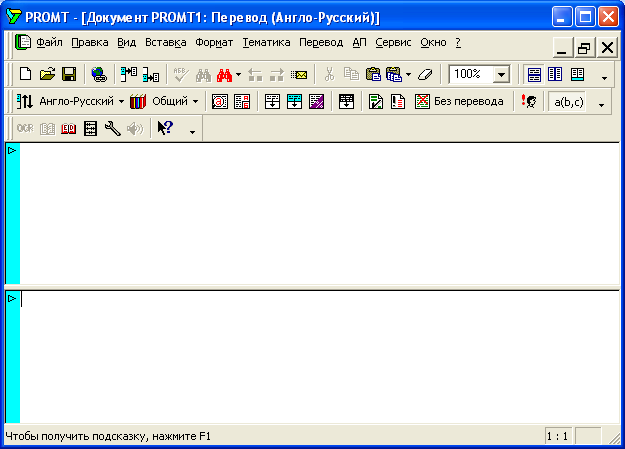The image size is (625, 449).
Task: Click the red exclamation document icon
Action: [x=398, y=101]
